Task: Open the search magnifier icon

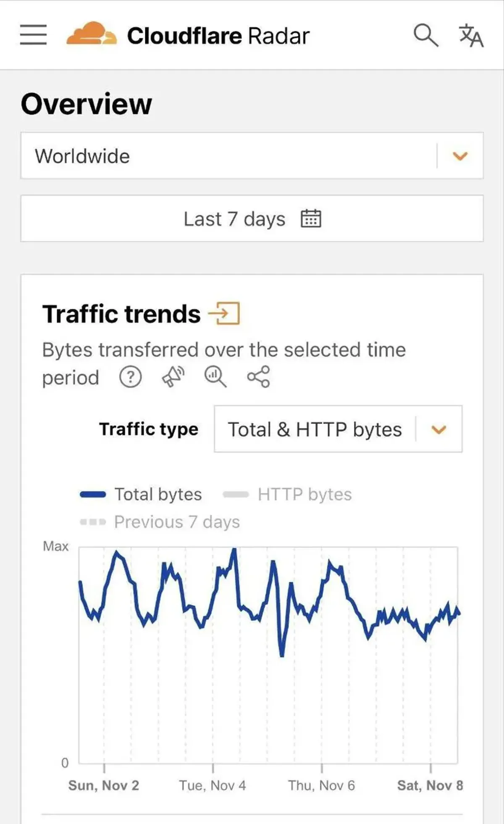Action: point(425,35)
